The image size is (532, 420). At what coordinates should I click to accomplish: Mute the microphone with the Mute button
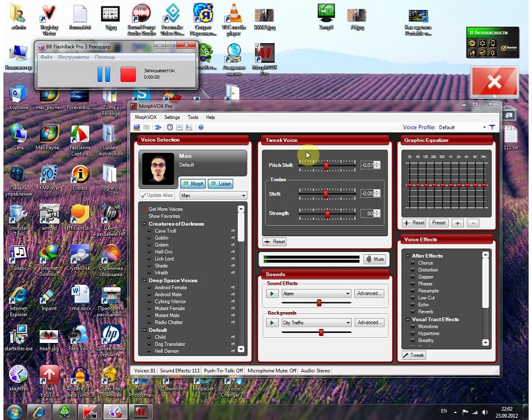(x=376, y=259)
